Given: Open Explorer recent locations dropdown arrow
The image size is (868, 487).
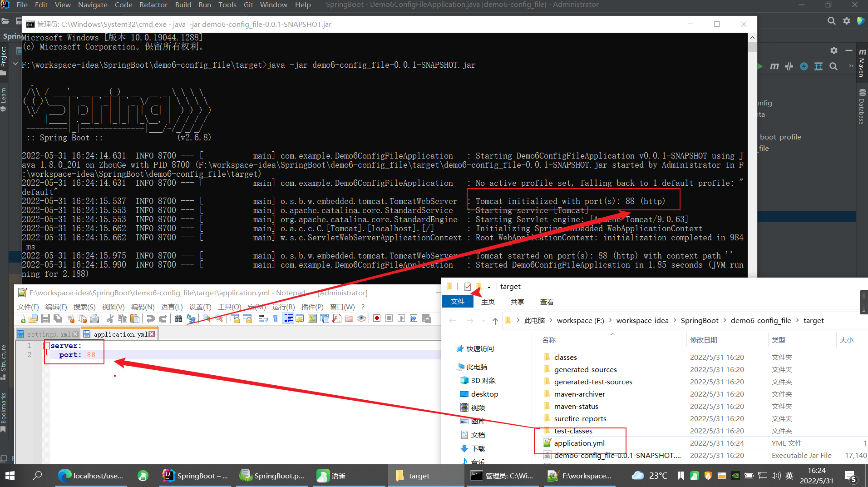Looking at the screenshot, I should tap(483, 321).
